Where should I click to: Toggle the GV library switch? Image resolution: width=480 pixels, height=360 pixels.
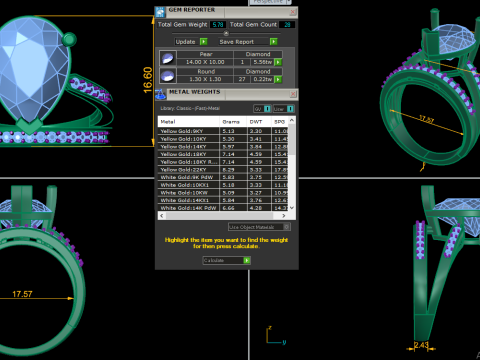[x=267, y=109]
